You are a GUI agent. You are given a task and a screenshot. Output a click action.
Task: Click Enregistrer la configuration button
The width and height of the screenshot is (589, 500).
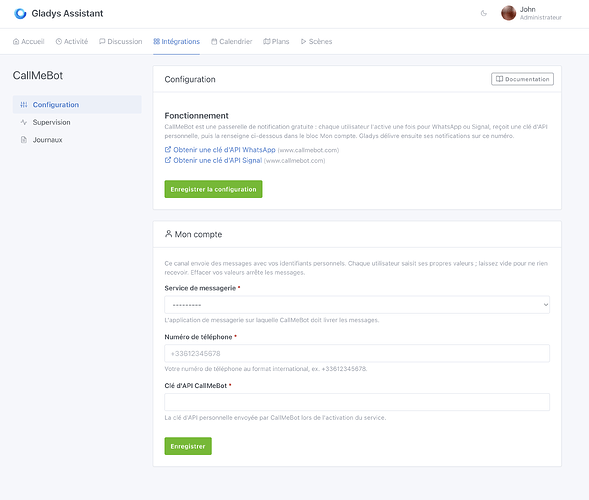pyautogui.click(x=213, y=189)
